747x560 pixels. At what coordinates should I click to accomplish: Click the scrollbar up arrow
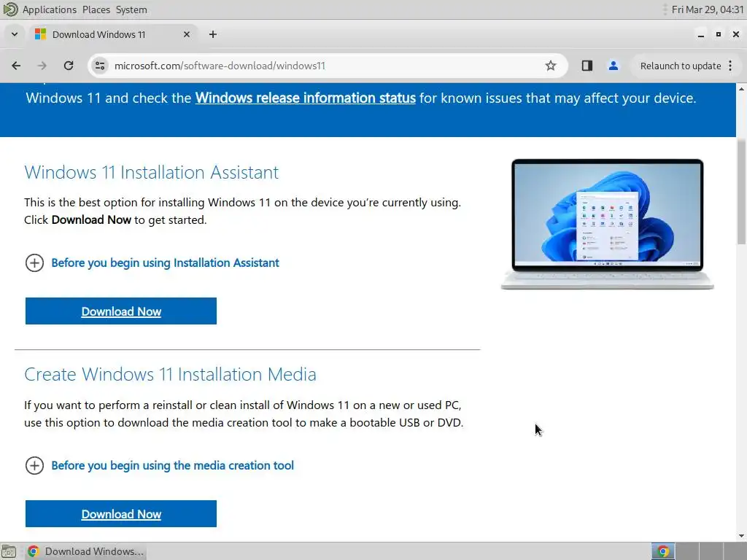(741, 88)
